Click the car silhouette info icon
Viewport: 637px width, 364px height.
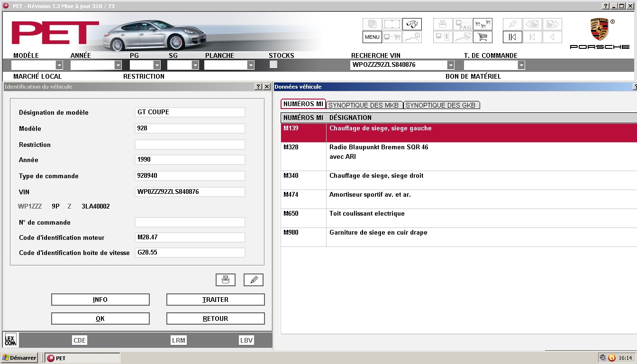coord(412,37)
